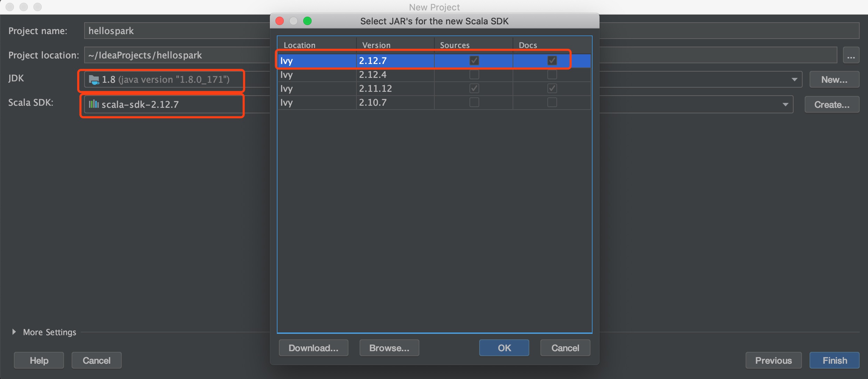
Task: Click the Location column header
Action: coord(299,45)
